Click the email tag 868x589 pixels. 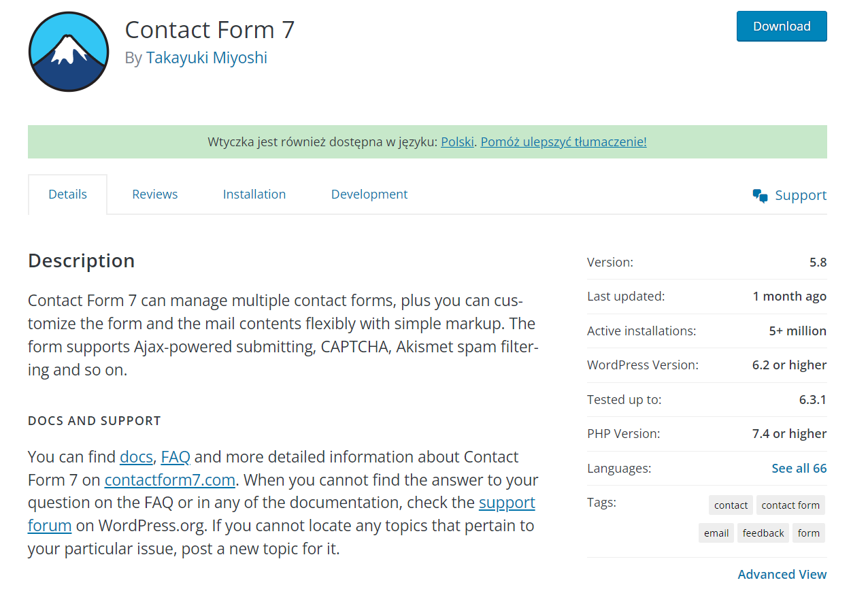(x=716, y=533)
